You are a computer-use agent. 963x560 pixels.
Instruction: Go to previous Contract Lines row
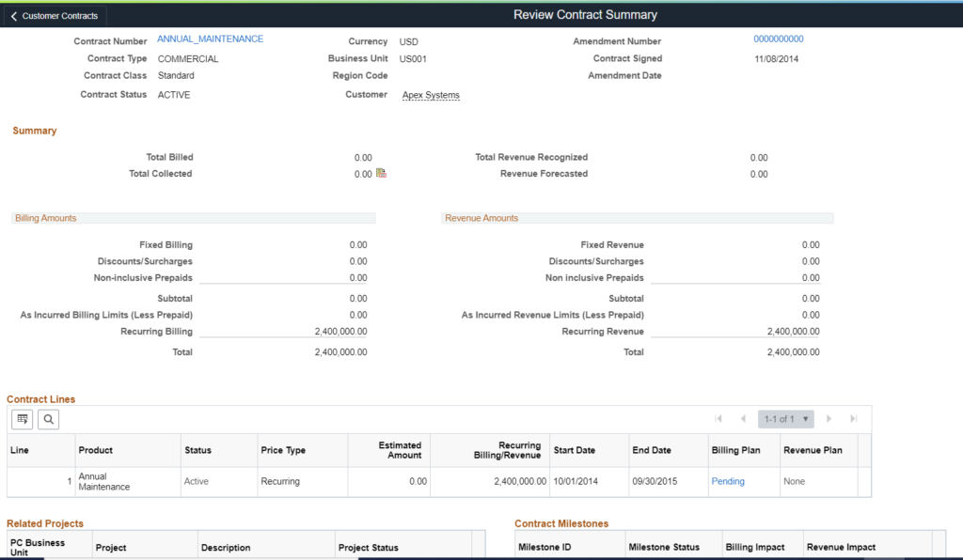coord(743,419)
